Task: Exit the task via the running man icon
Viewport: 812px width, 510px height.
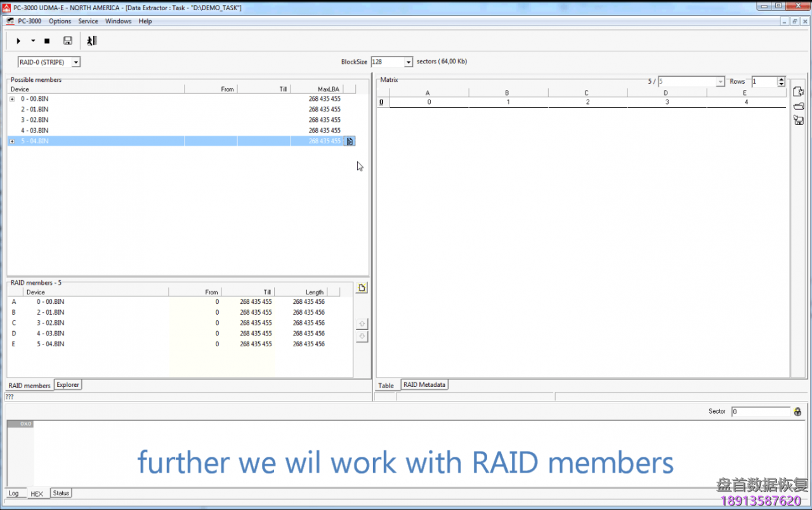Action: click(x=91, y=41)
